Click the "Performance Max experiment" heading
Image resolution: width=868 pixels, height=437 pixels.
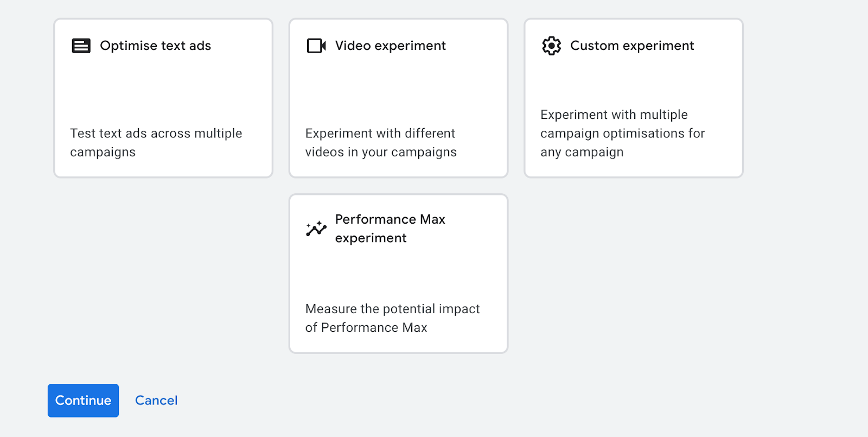click(390, 229)
